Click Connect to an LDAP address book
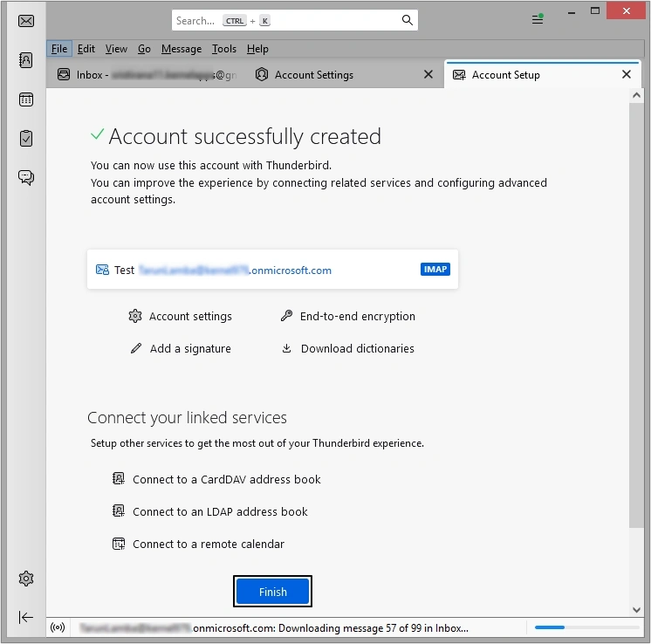Viewport: 651px width, 644px height. pyautogui.click(x=220, y=511)
